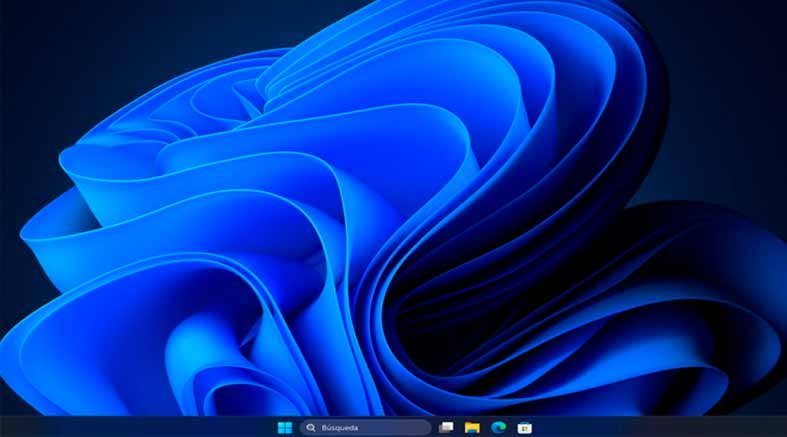Click the Edge swirl icon
787x437 pixels.
click(x=498, y=427)
